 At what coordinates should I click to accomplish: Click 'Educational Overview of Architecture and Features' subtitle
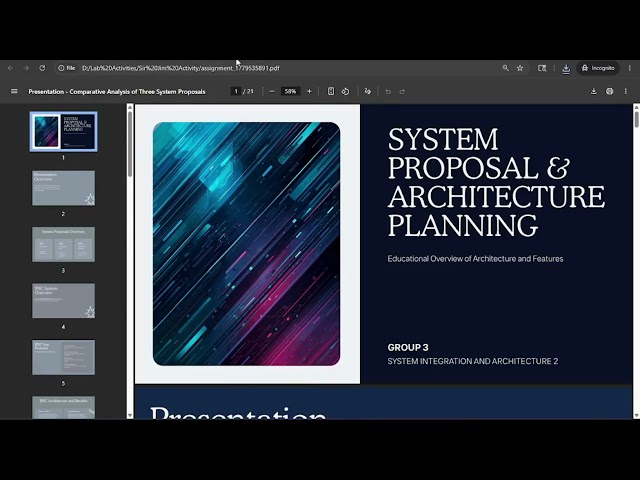475,259
